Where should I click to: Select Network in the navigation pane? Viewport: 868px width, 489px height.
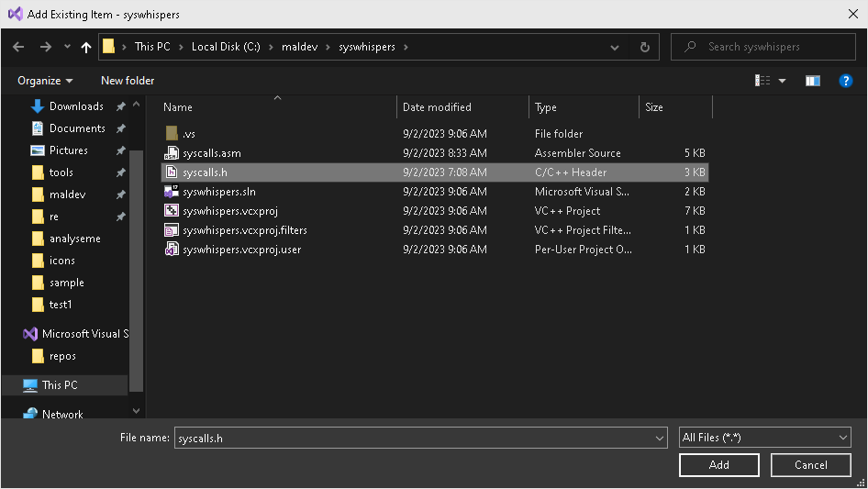tap(62, 415)
